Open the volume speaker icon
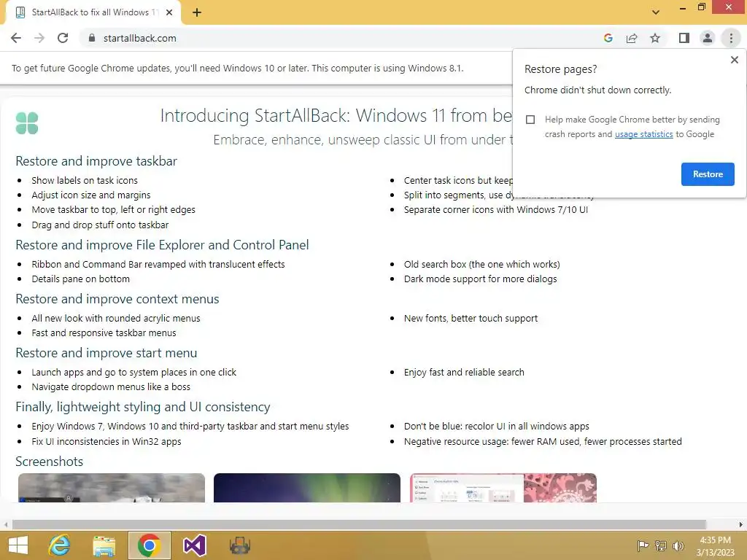 (678, 545)
